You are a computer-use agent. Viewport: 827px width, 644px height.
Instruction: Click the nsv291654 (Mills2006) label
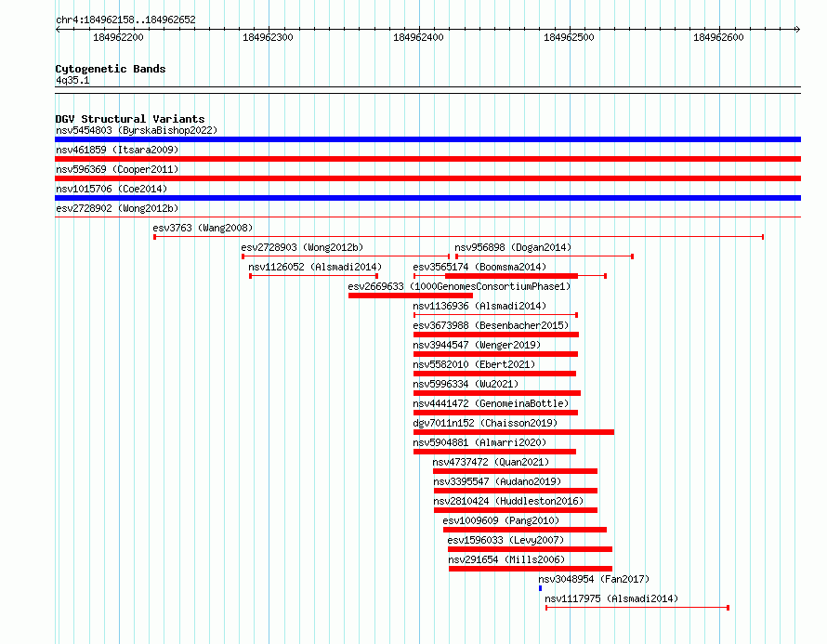click(x=506, y=559)
